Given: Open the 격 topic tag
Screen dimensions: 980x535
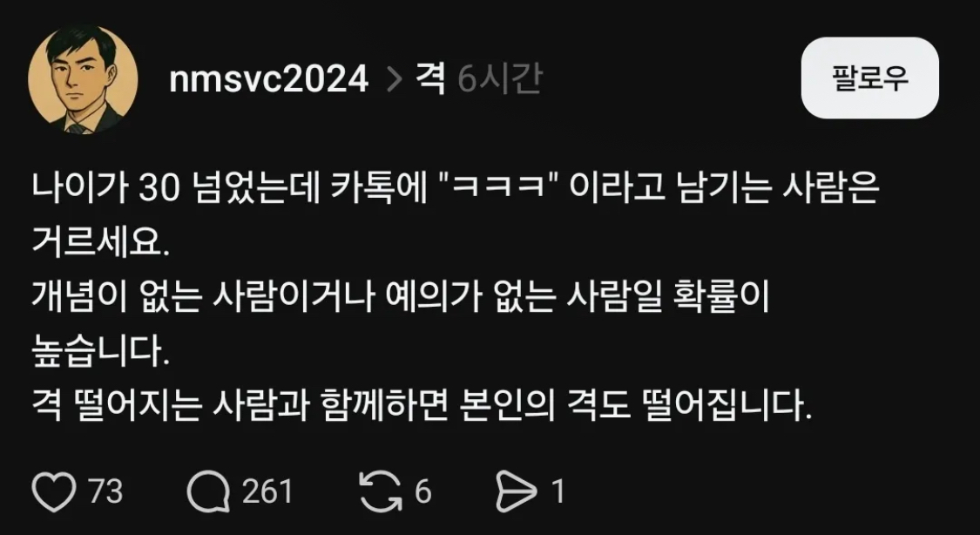Looking at the screenshot, I should pyautogui.click(x=430, y=79).
